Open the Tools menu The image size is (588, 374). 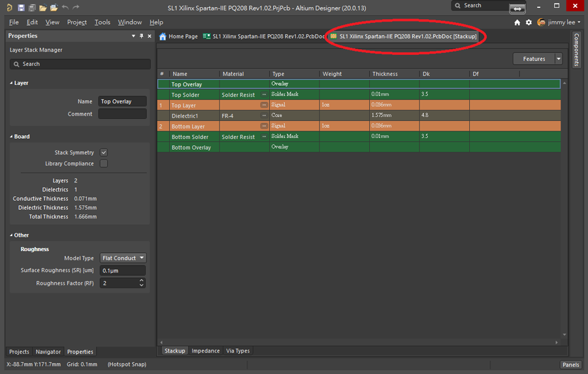[102, 22]
